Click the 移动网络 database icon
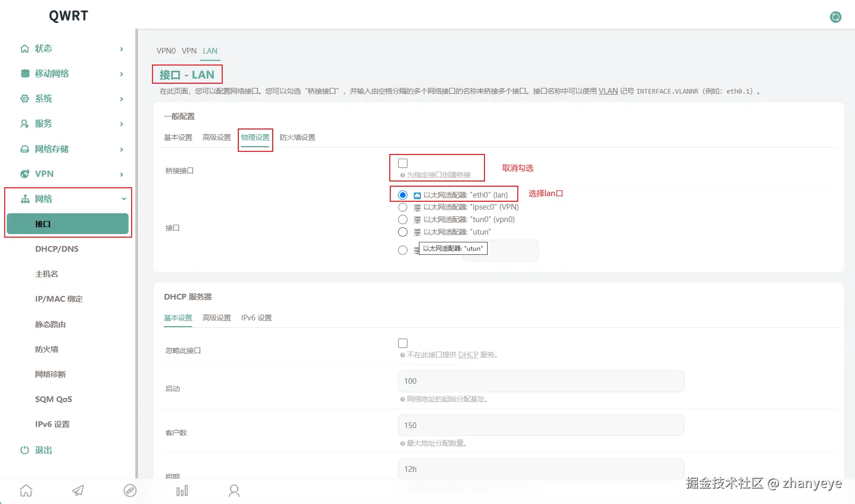Image resolution: width=855 pixels, height=504 pixels. (24, 73)
